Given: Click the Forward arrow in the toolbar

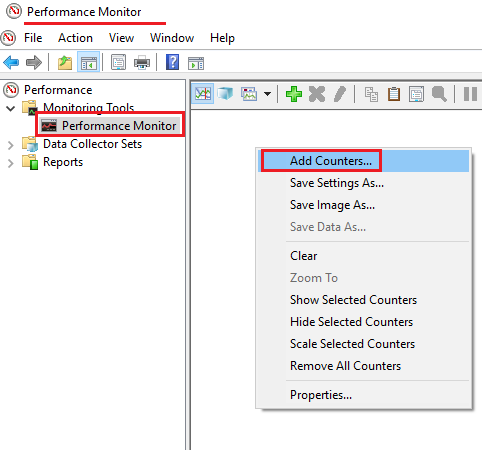Looking at the screenshot, I should point(34,62).
